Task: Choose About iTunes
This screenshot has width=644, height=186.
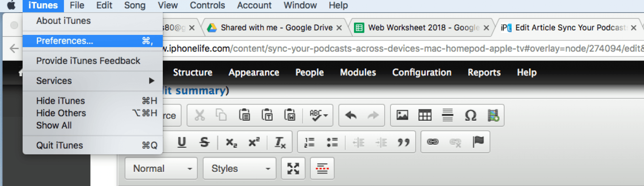Action: 93,21
